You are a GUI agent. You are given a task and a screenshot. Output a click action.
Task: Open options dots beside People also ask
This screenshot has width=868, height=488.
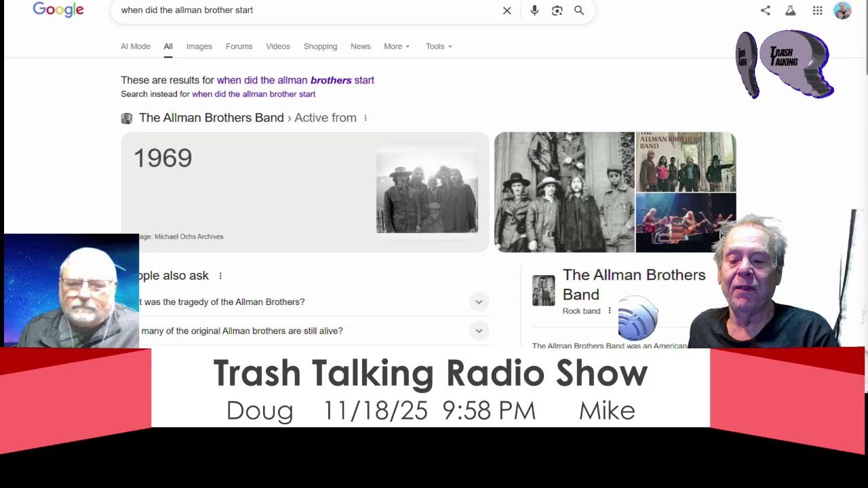pos(220,276)
